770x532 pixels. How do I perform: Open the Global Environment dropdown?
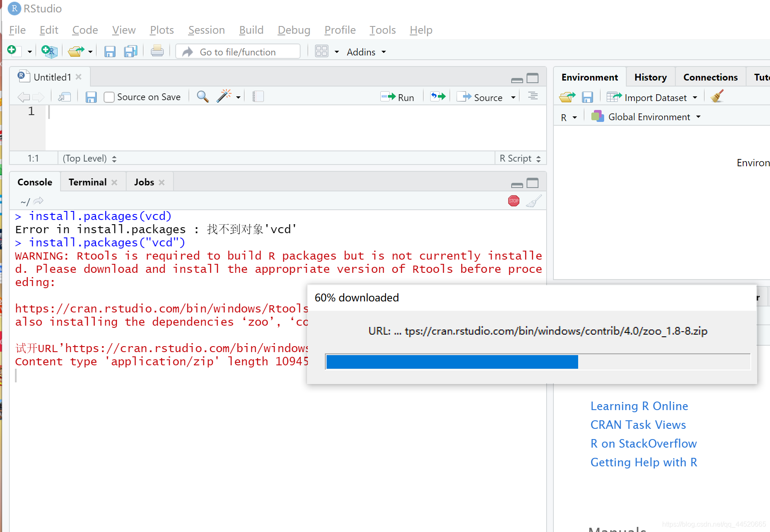click(x=646, y=117)
